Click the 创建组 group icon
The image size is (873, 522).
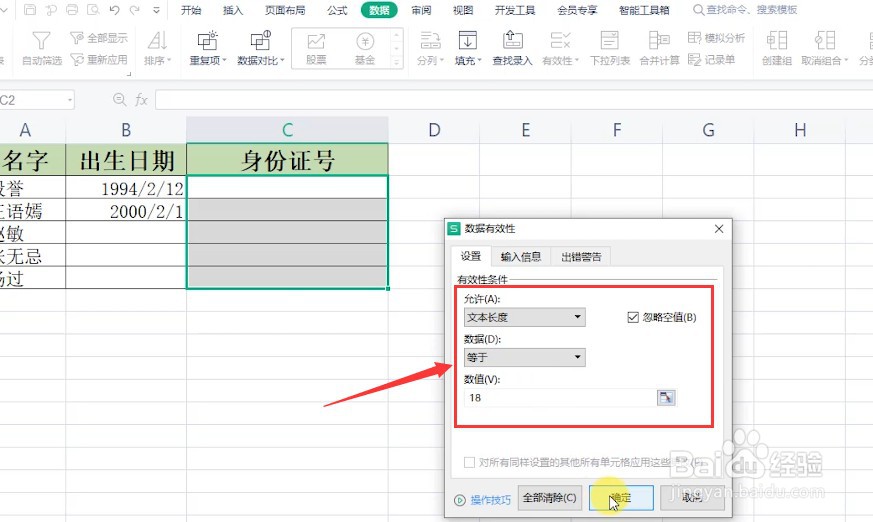777,41
